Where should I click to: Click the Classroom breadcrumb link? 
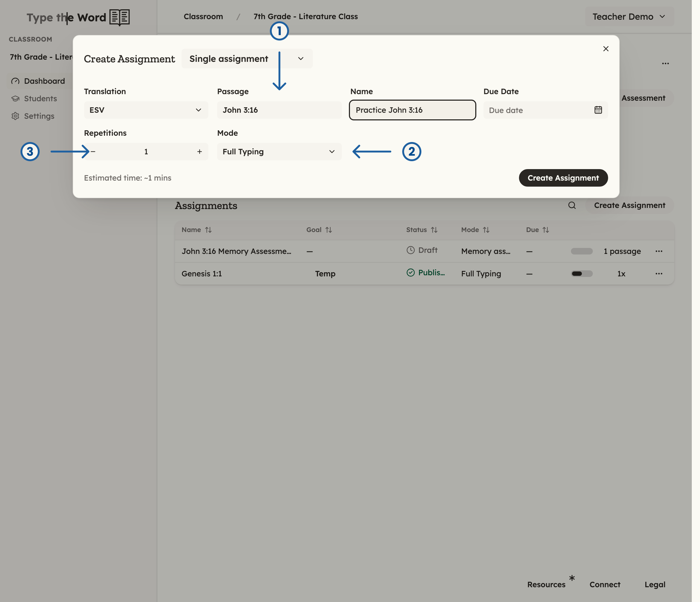point(203,17)
